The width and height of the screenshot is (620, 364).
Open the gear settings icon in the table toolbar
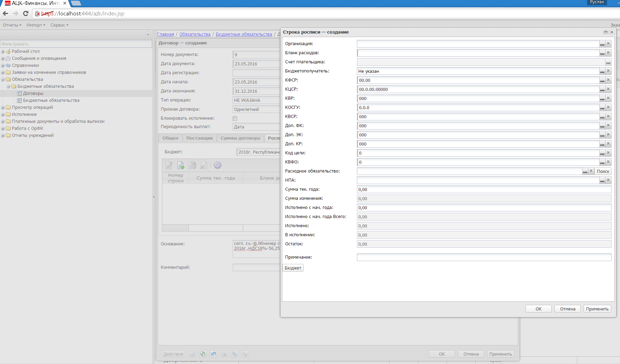click(218, 165)
